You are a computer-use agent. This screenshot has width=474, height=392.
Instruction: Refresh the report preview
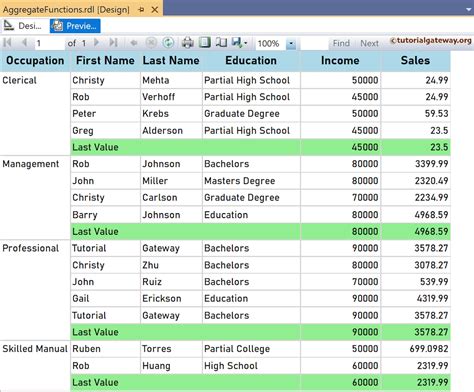[168, 43]
